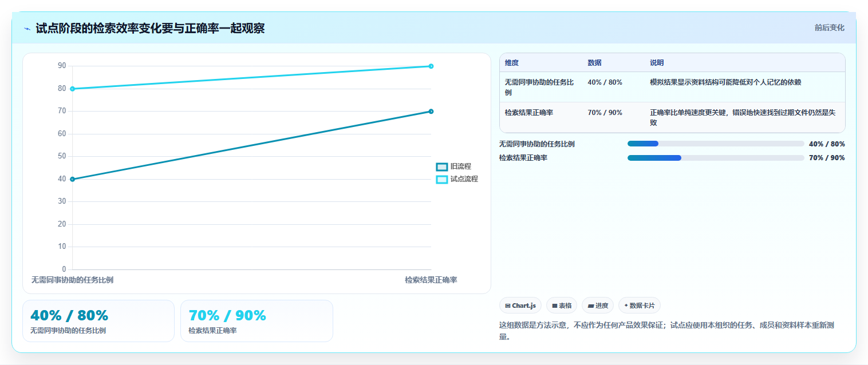Viewport: 868px width, 365px height.
Task: Click 旧流程 data point at 40
Action: click(x=72, y=179)
